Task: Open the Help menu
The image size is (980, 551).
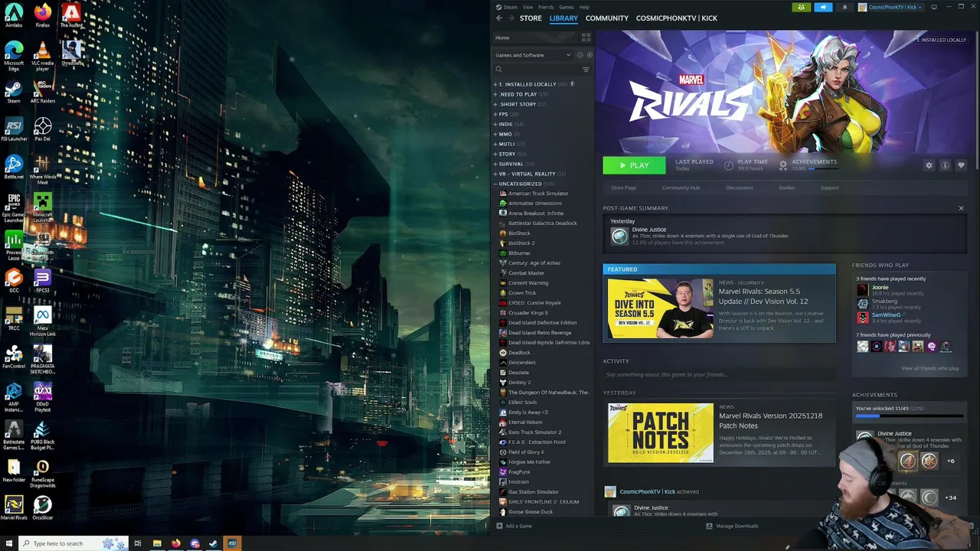Action: pyautogui.click(x=584, y=7)
